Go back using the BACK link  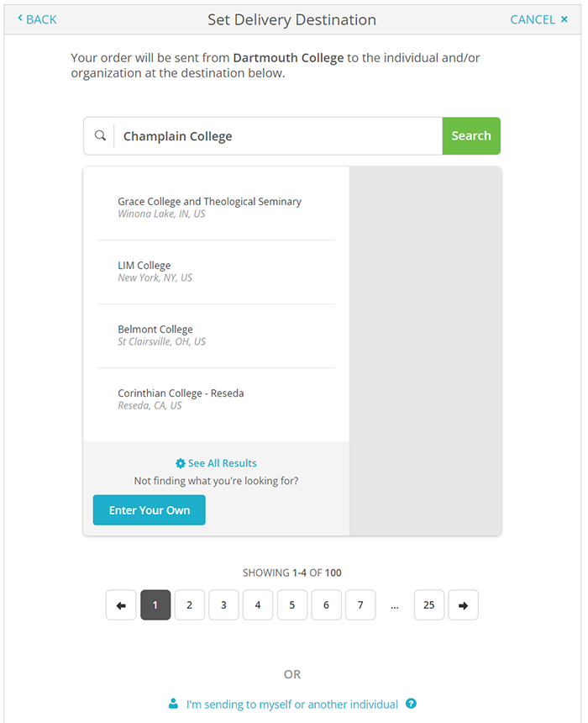(37, 18)
